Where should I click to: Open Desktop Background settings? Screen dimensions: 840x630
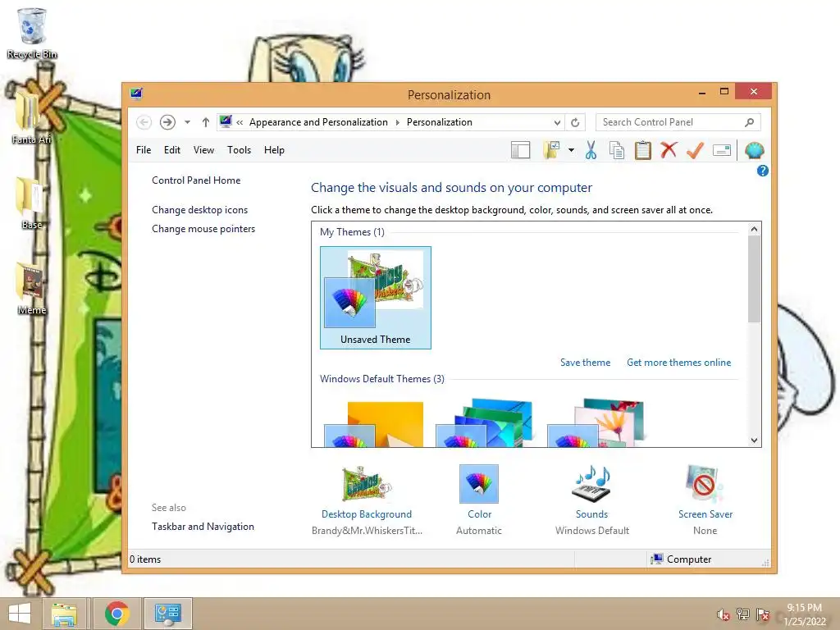coord(367,484)
